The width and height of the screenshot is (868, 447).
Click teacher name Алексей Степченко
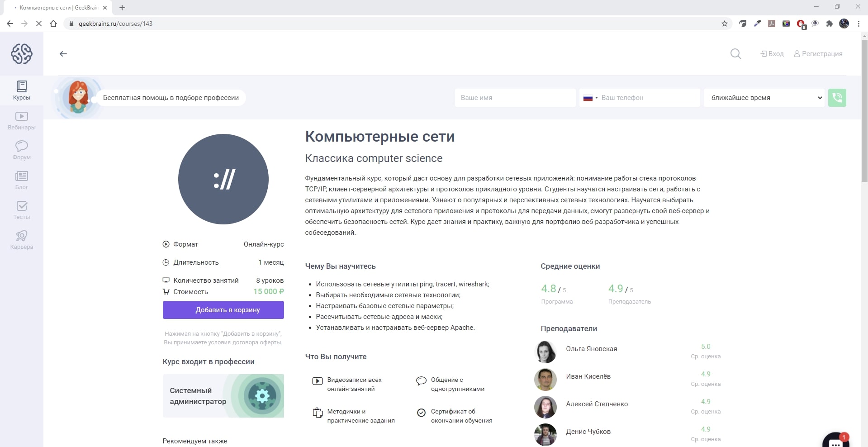597,404
